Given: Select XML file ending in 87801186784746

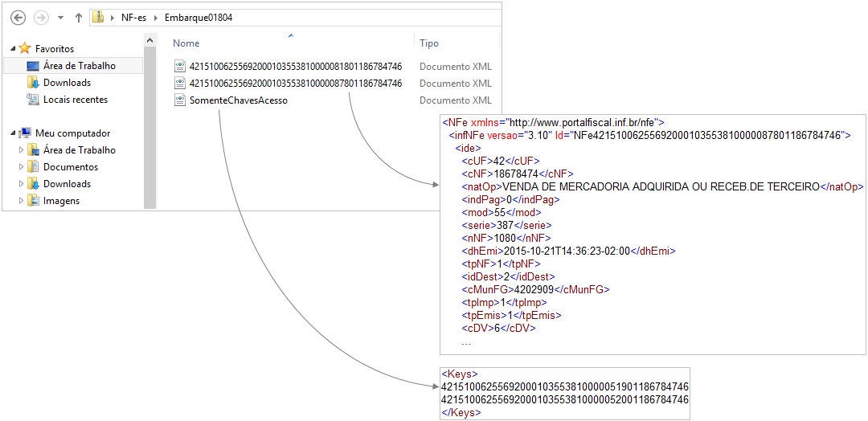Looking at the screenshot, I should 296,84.
